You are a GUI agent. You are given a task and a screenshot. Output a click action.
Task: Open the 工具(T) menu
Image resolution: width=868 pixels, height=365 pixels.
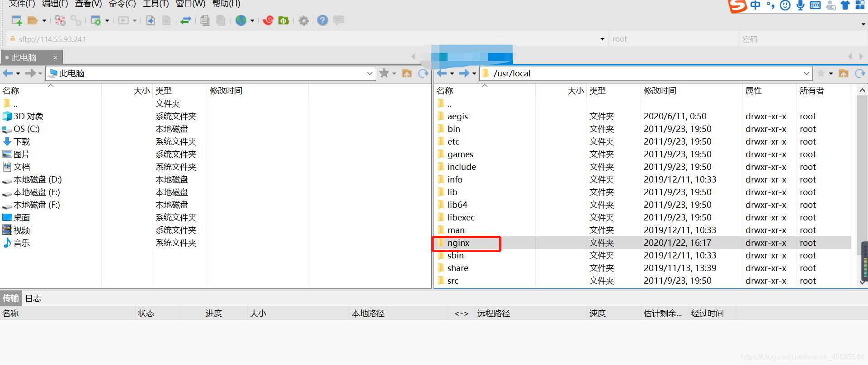(x=156, y=4)
